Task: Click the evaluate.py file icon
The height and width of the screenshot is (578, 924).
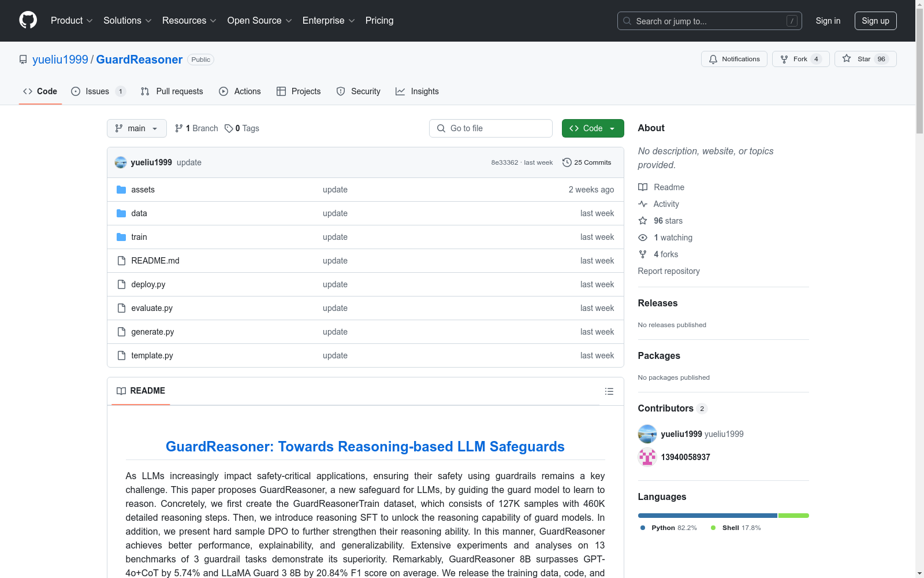Action: [x=121, y=308]
